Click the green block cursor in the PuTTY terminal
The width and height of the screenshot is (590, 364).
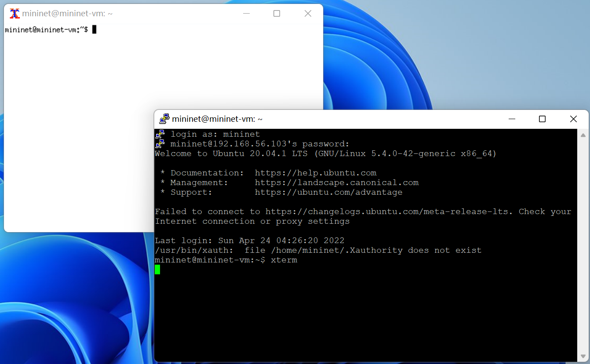pyautogui.click(x=157, y=269)
